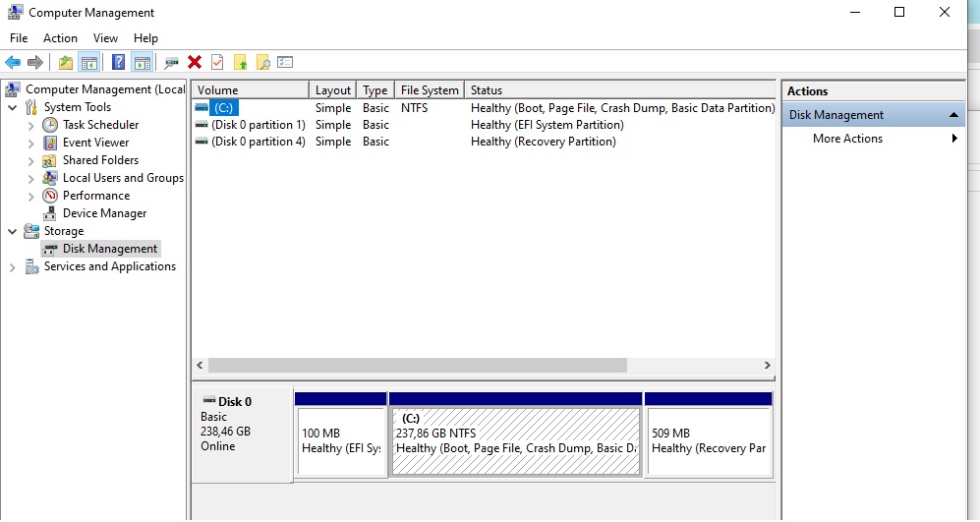Click the Up One Level folder icon
The height and width of the screenshot is (522, 980).
(x=66, y=63)
